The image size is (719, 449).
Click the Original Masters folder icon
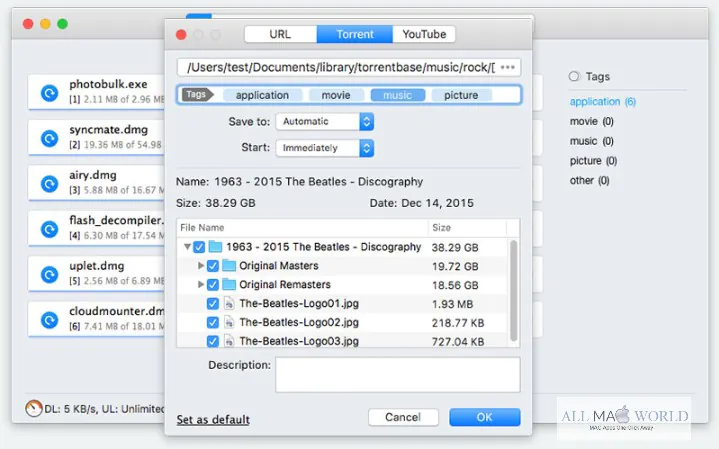[229, 266]
